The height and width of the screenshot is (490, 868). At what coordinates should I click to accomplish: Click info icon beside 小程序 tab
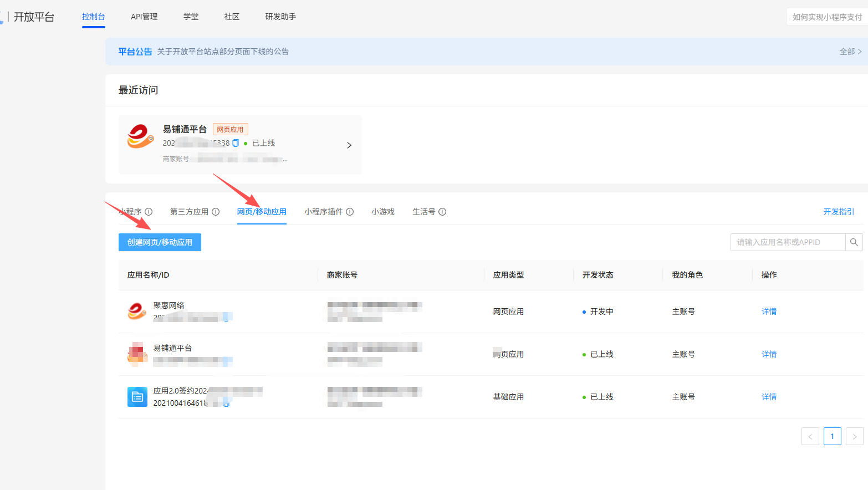(x=149, y=212)
